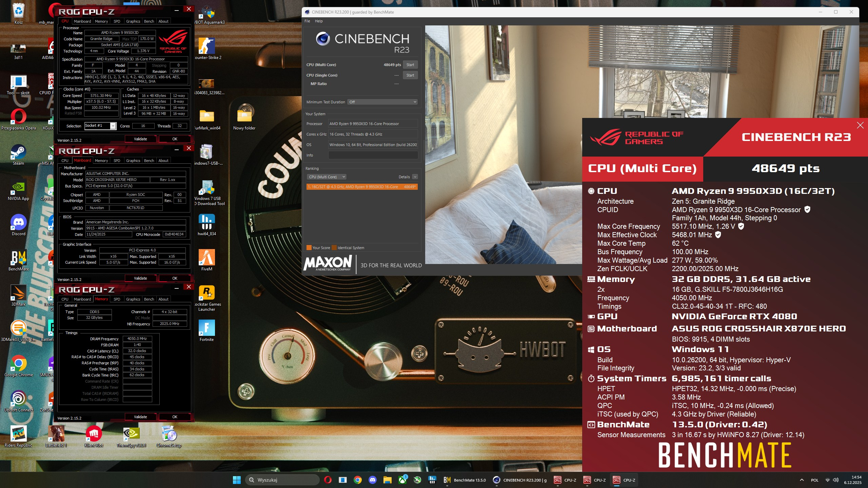Expand the ranking Details arrow
Viewport: 868px width, 488px height.
point(415,177)
